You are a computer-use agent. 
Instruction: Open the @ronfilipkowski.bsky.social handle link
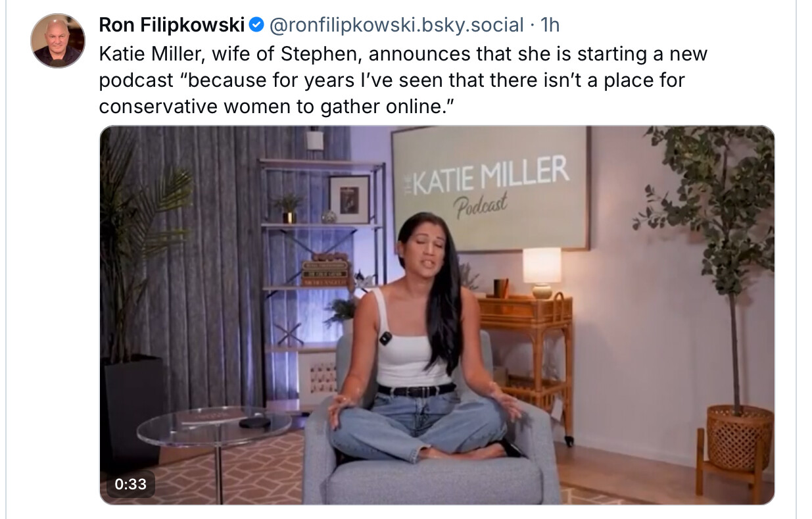point(398,26)
